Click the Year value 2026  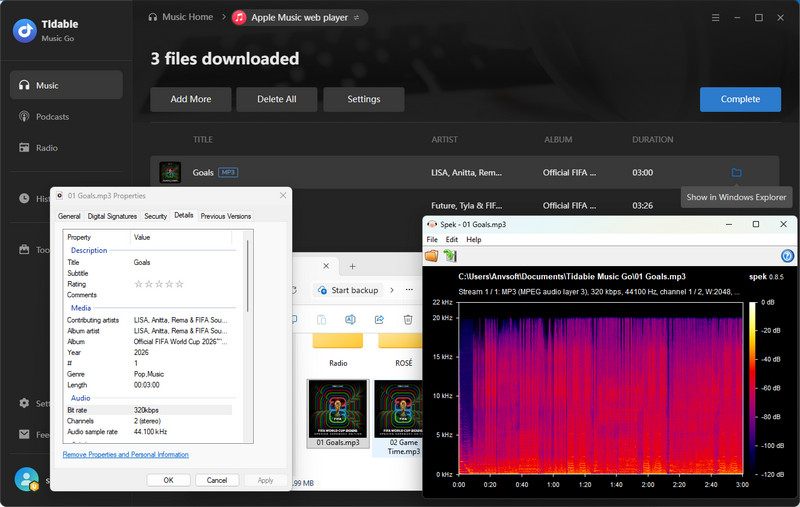(141, 352)
